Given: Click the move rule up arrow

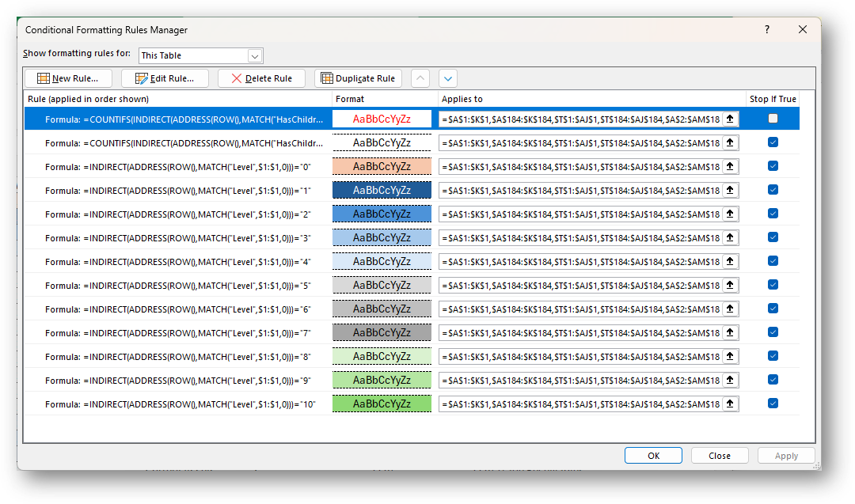Looking at the screenshot, I should (x=420, y=78).
